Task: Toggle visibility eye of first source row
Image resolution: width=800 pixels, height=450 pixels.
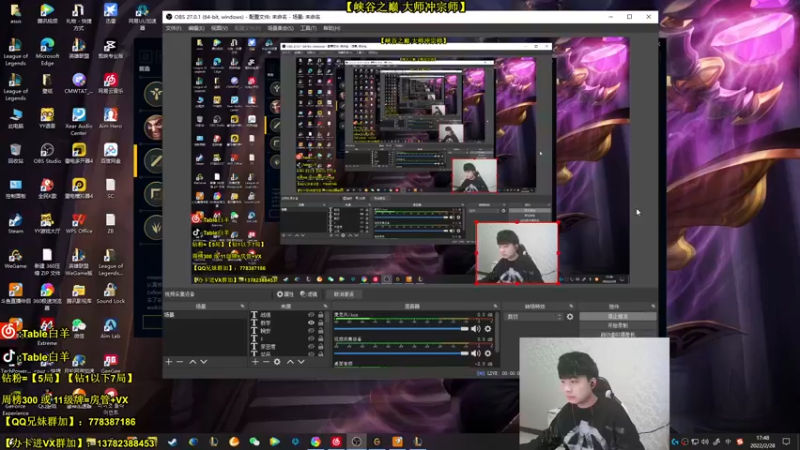Action: click(311, 315)
